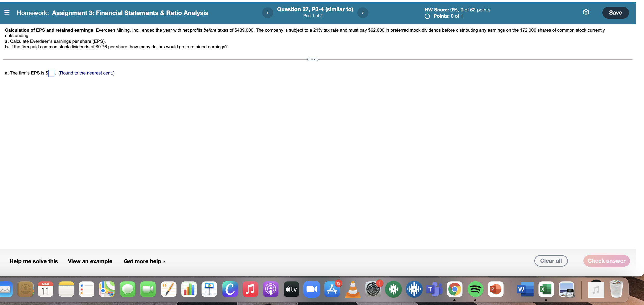Select the Points radio circle in the header

pos(427,16)
